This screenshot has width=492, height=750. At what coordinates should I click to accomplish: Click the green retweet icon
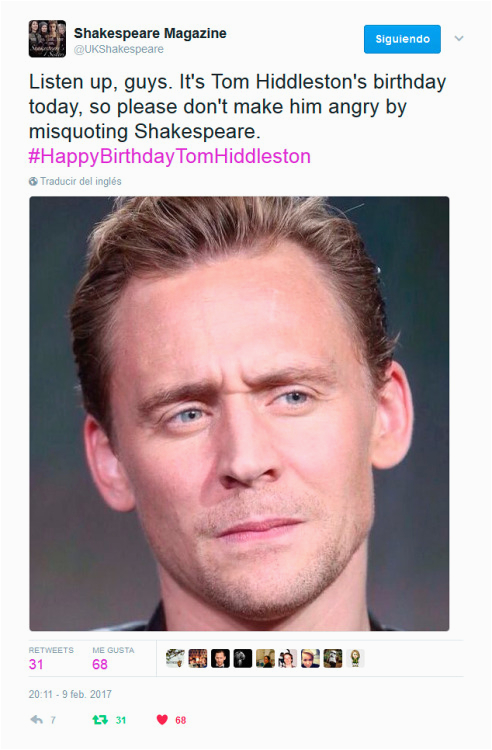[100, 720]
